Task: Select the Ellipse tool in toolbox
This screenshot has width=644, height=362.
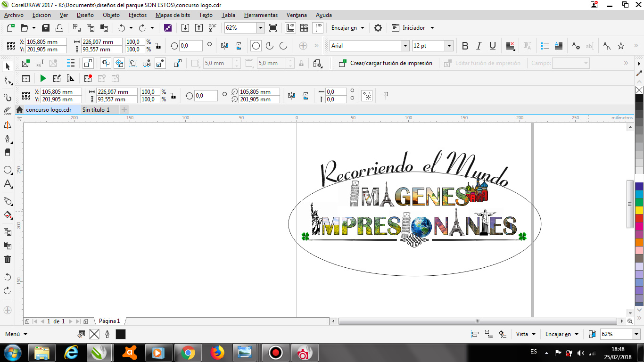Action: (x=7, y=170)
